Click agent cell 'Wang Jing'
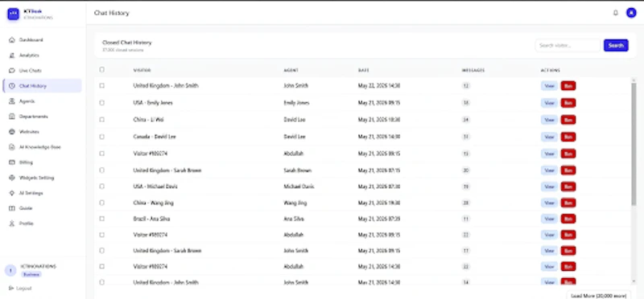644x299 pixels. (x=295, y=203)
